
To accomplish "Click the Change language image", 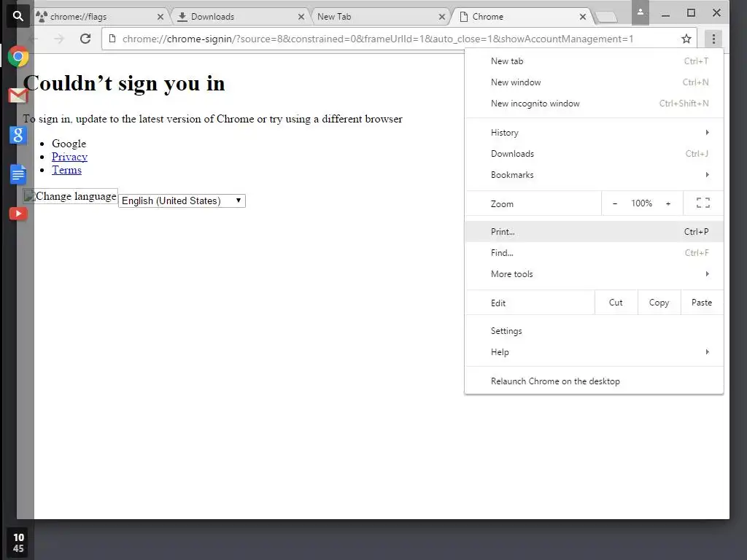I will click(x=70, y=196).
